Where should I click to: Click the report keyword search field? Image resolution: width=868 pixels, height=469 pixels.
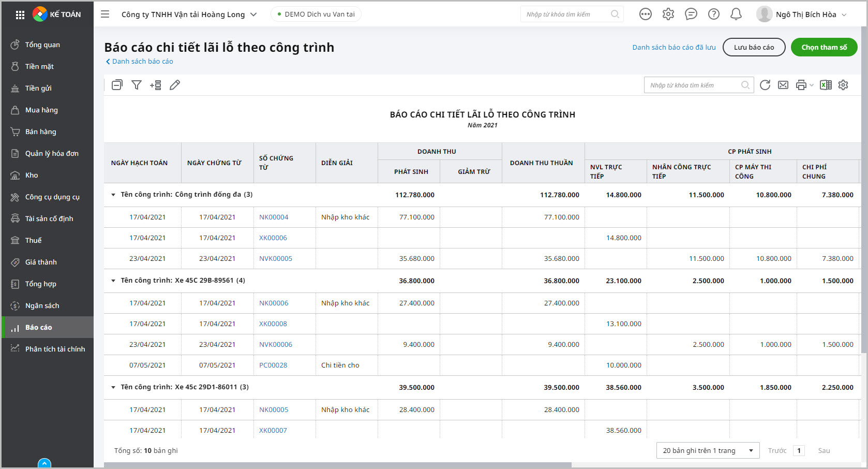pos(693,85)
